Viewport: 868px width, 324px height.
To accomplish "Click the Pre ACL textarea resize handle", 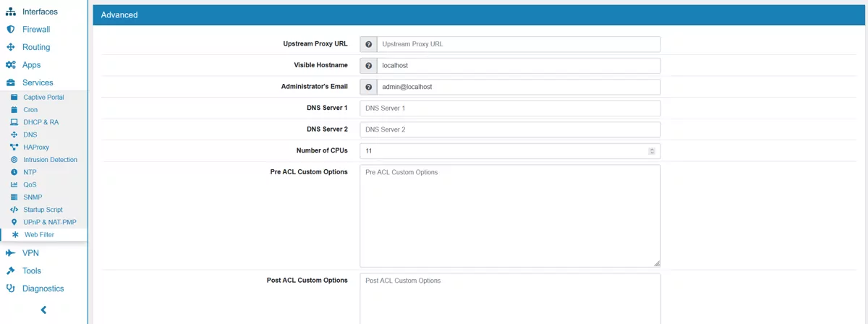I will pyautogui.click(x=657, y=263).
